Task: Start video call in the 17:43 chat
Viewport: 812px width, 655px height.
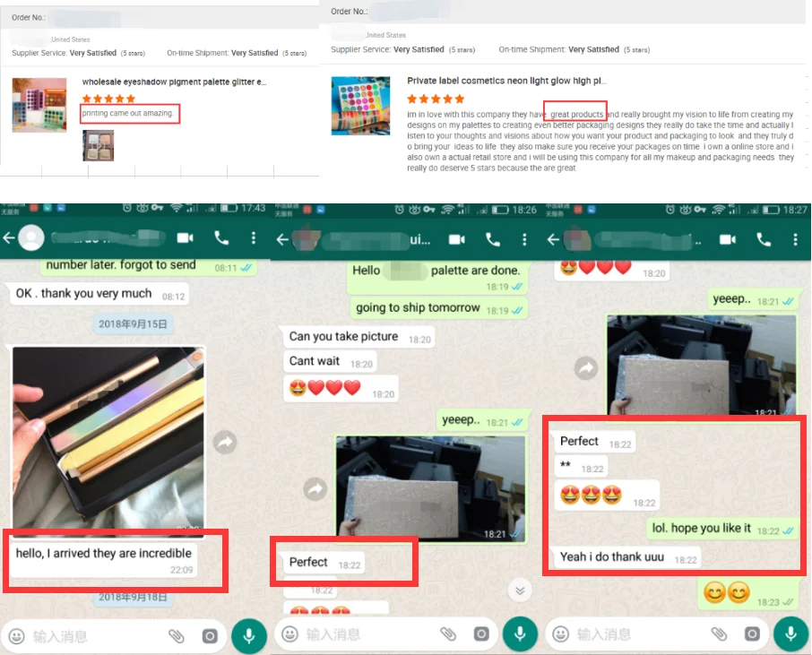Action: (x=185, y=237)
